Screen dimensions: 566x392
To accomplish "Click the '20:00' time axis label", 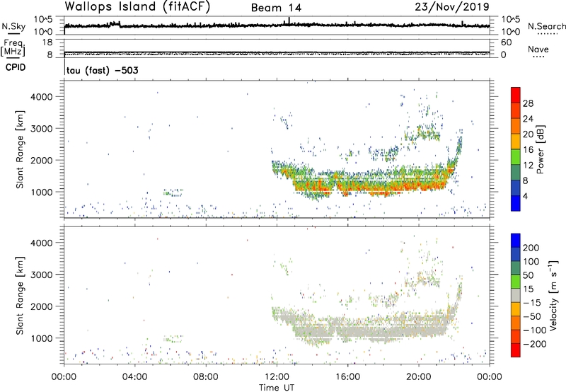I will point(418,377).
